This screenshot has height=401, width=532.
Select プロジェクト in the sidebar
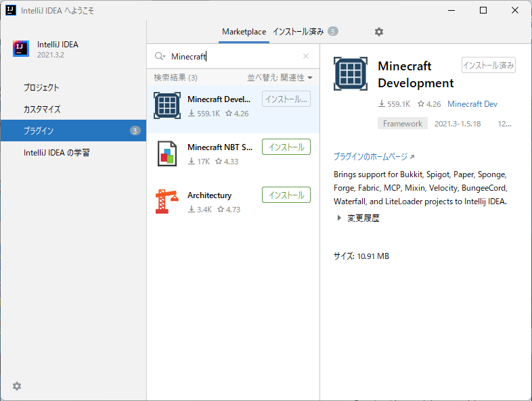point(42,88)
